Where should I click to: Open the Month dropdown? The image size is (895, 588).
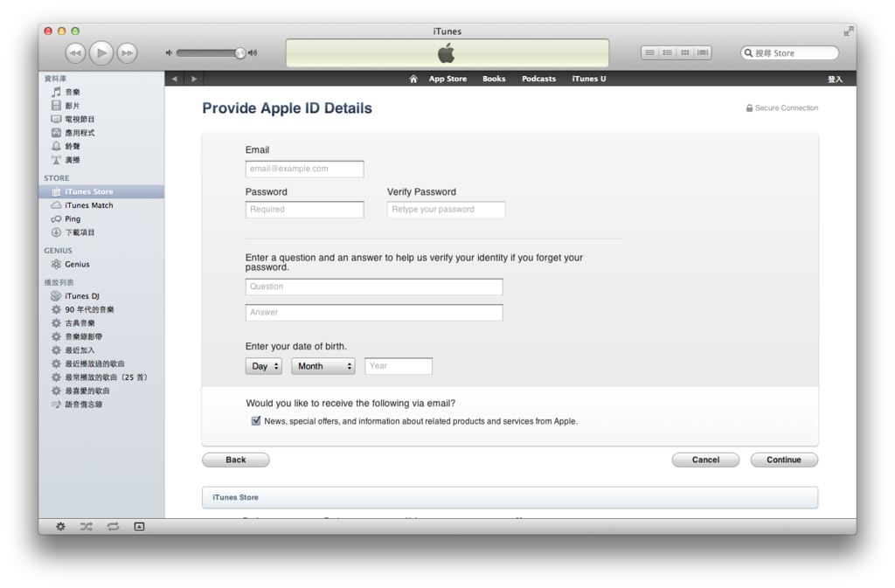tap(323, 366)
